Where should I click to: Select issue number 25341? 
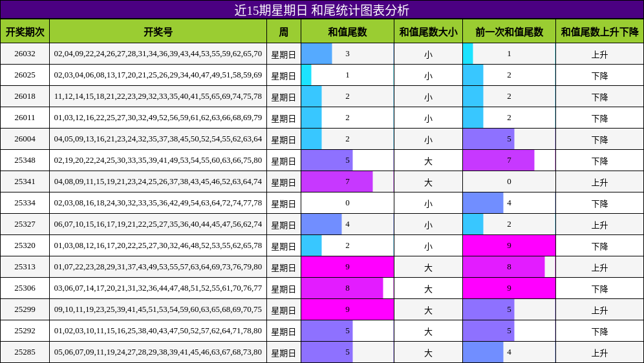coord(25,181)
